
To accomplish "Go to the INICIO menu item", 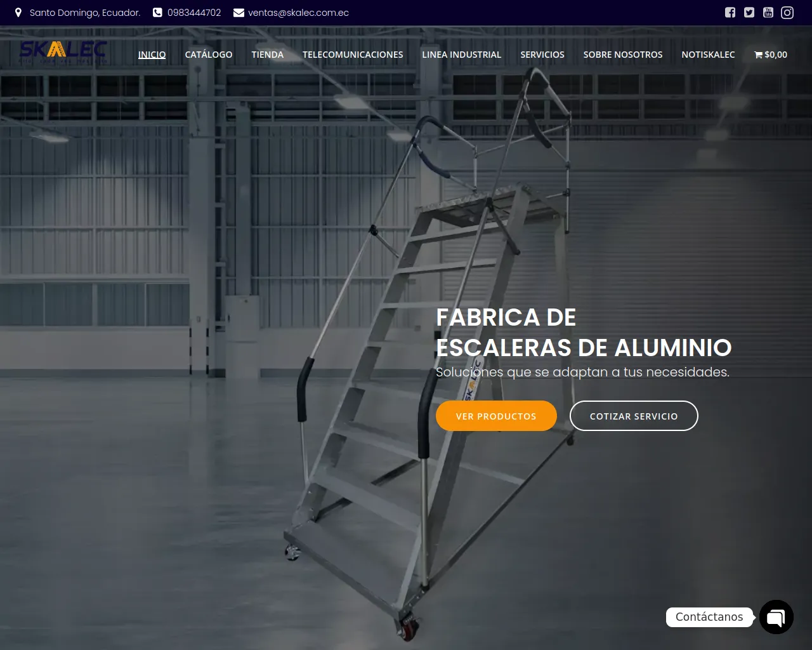I will tap(152, 55).
